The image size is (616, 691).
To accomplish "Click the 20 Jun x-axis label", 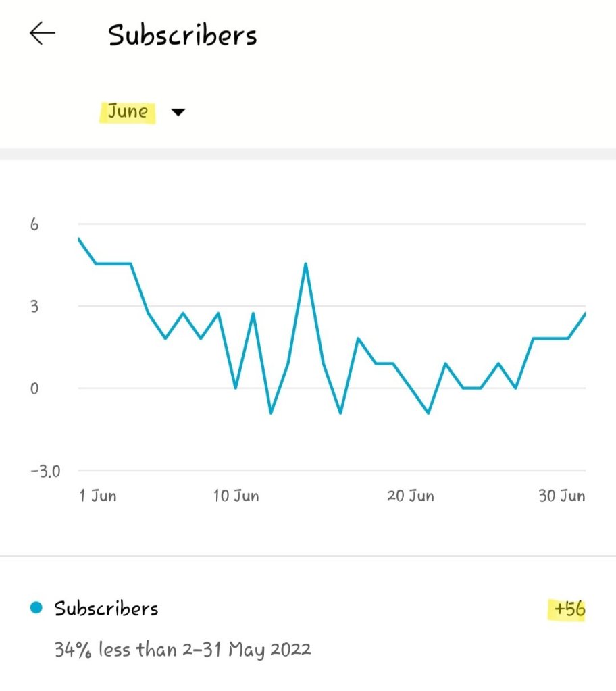I will pyautogui.click(x=410, y=496).
